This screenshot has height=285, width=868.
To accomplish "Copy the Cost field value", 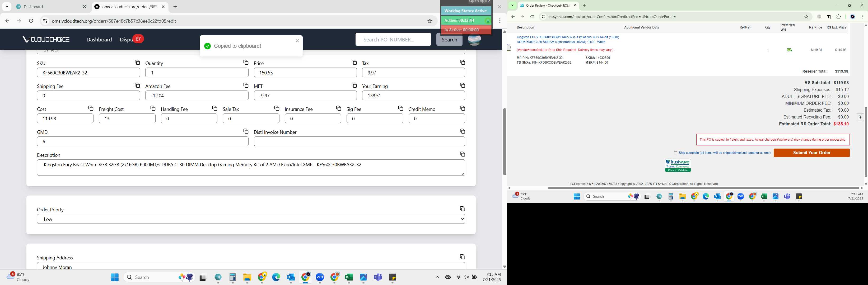I will point(91,108).
